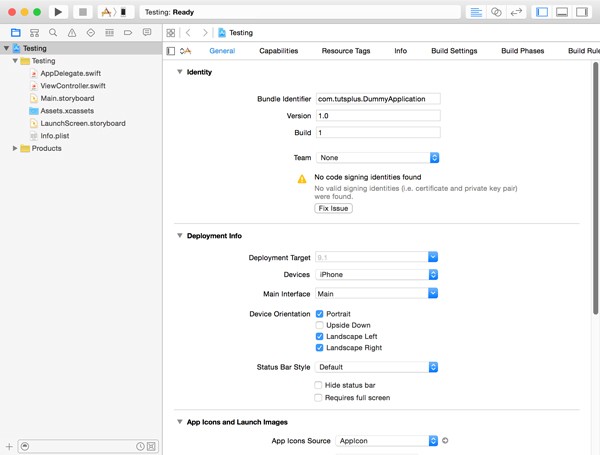
Task: Click the Version field
Action: 378,116
